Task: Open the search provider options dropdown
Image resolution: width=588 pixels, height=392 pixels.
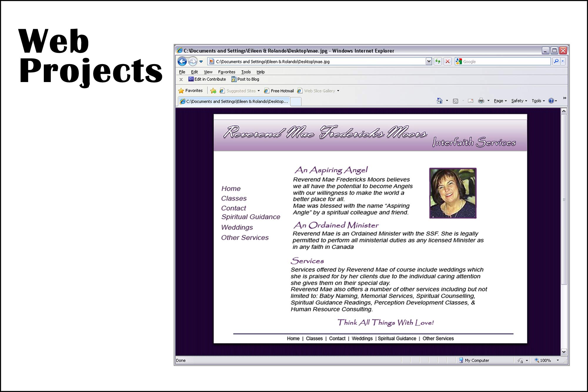Action: click(563, 61)
